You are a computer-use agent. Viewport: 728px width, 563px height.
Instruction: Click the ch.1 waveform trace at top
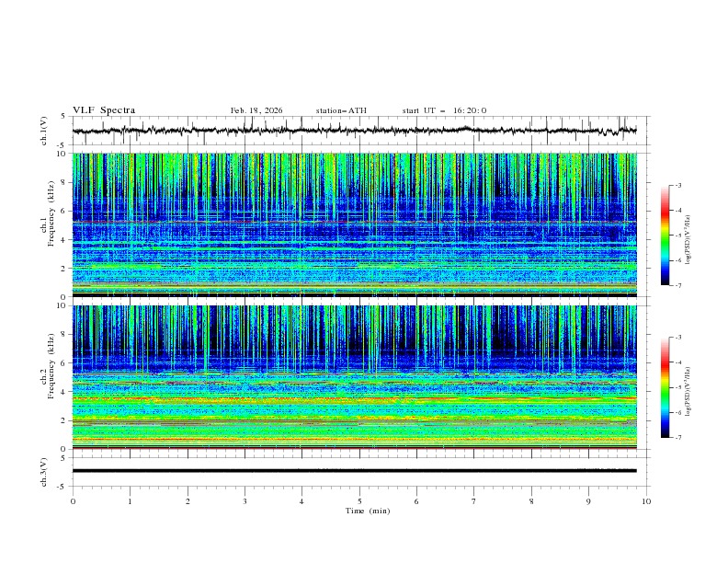tap(354, 131)
